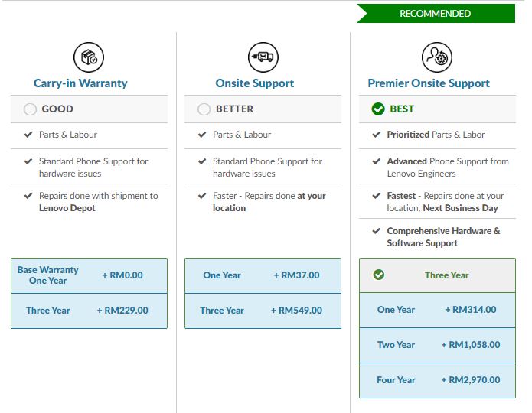The height and width of the screenshot is (413, 532).
Task: Choose Premier Two Year for RM1,058.00
Action: [x=437, y=345]
